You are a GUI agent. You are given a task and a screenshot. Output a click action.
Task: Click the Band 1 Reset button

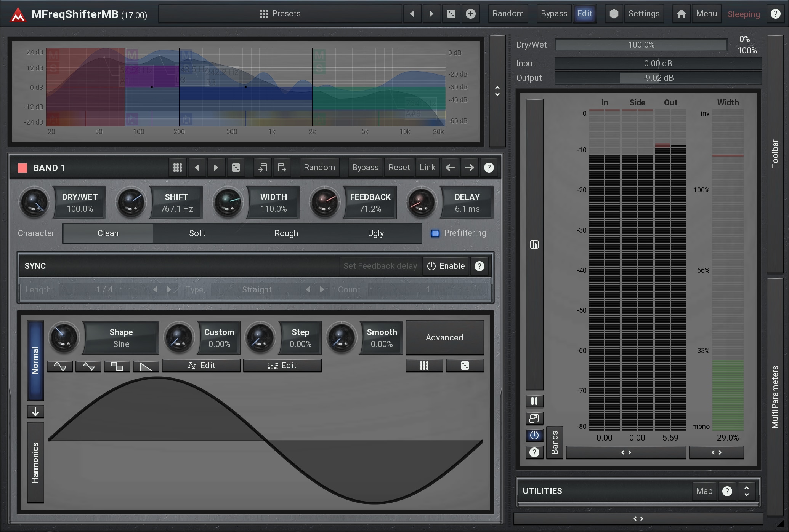coord(399,168)
